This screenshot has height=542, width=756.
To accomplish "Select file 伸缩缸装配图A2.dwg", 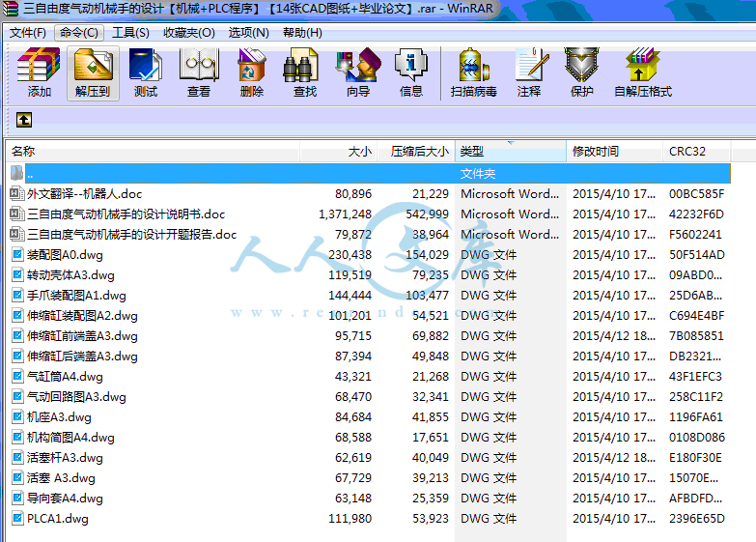I will click(x=82, y=316).
